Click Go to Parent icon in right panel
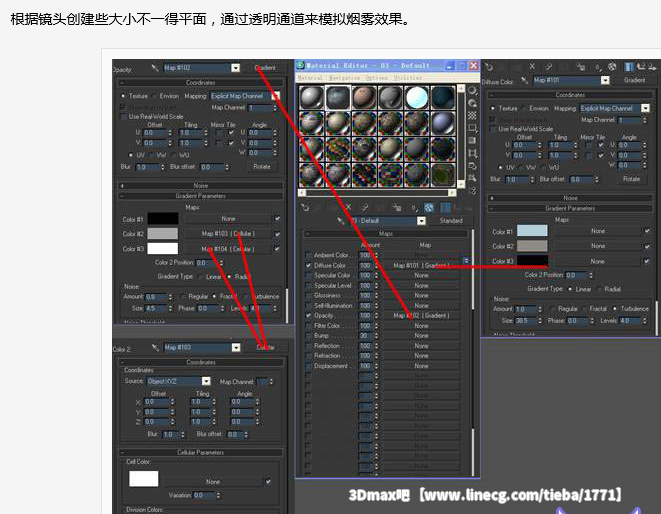661x514 pixels. coord(642,67)
